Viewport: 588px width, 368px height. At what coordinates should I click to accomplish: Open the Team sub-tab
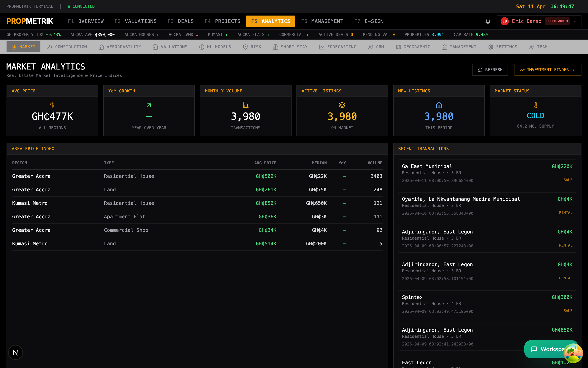tap(538, 47)
